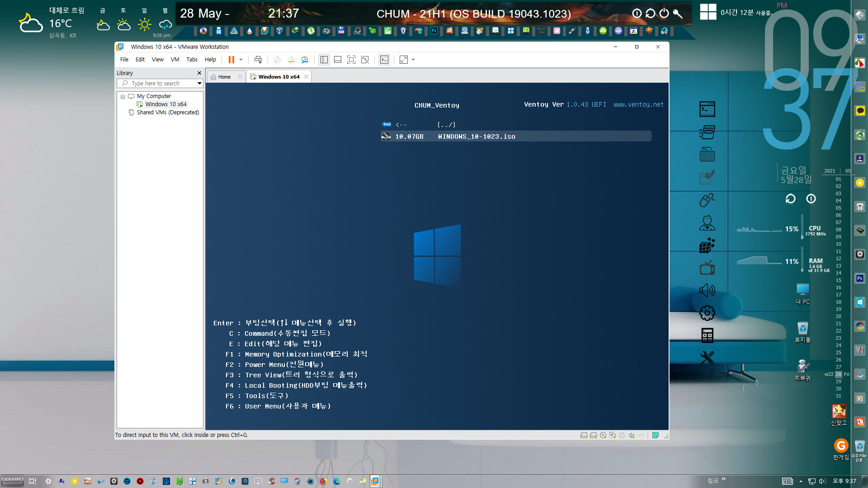
Task: Open the volume speaker desktop dock icon
Action: coord(707,290)
